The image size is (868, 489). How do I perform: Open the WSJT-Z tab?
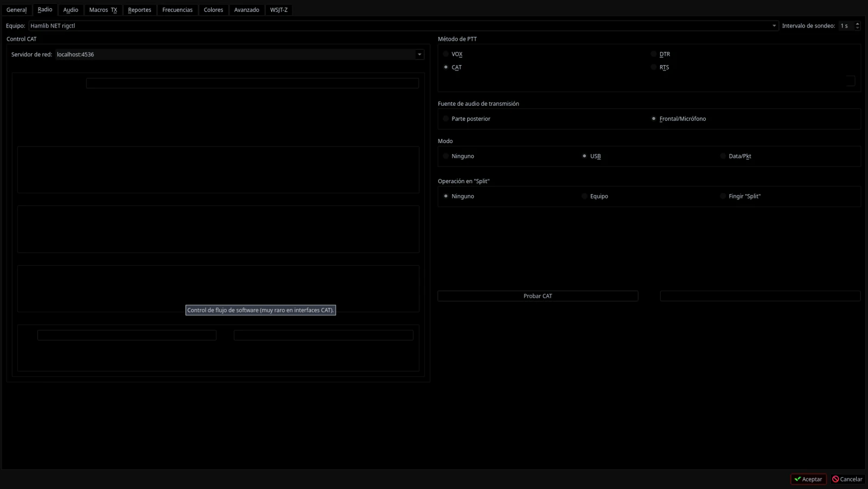pos(279,10)
